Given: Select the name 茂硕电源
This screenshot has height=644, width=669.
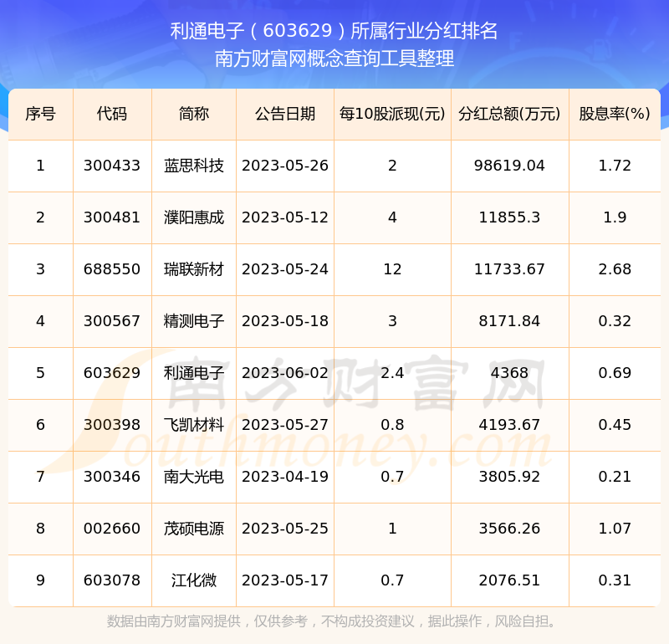Looking at the screenshot, I should (x=194, y=529).
